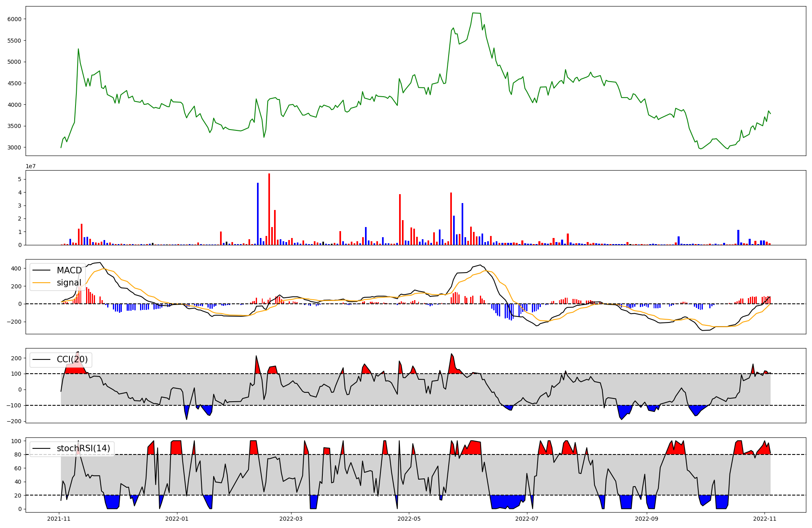812x528 pixels.
Task: Click the tallest blue volume bar
Action: pos(258,214)
